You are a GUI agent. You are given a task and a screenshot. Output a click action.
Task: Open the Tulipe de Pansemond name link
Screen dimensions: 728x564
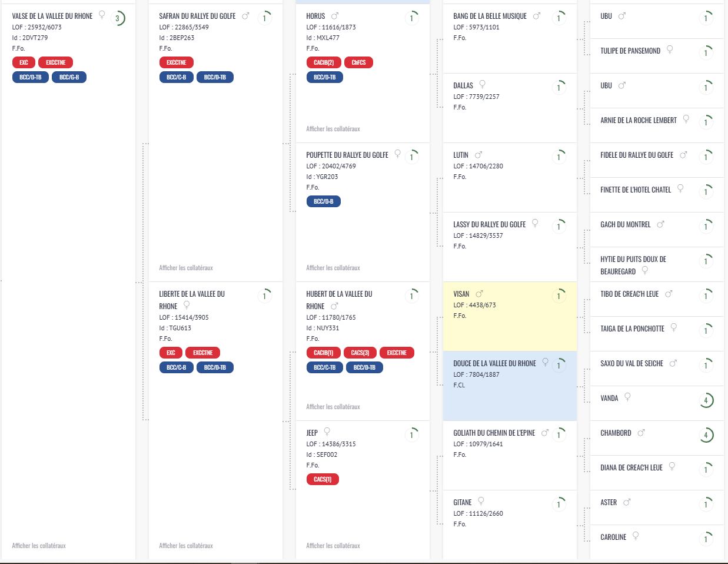(630, 51)
